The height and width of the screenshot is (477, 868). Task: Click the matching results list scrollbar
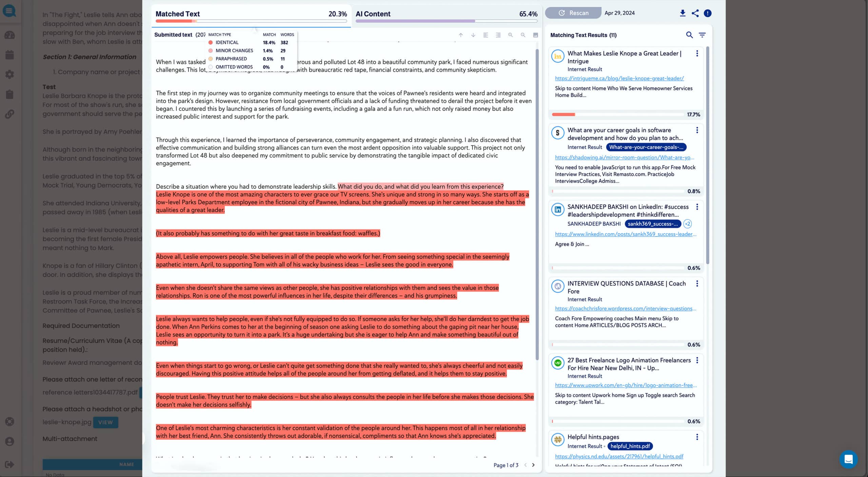[x=708, y=155]
